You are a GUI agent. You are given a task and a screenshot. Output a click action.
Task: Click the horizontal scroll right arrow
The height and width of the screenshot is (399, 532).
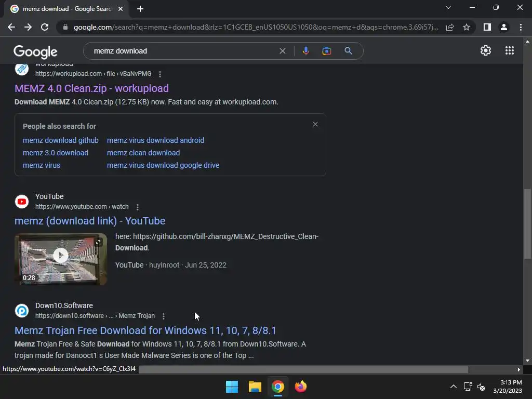pyautogui.click(x=519, y=369)
